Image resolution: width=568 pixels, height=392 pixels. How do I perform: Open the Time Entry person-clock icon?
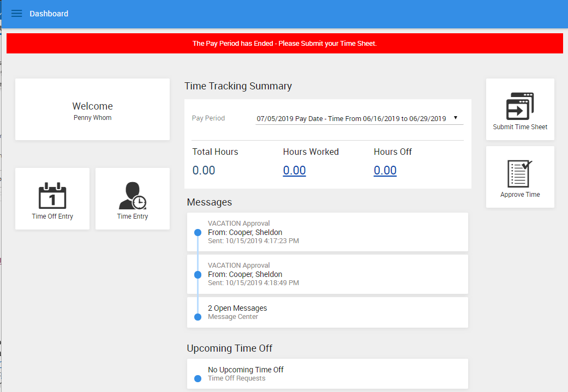pos(133,196)
